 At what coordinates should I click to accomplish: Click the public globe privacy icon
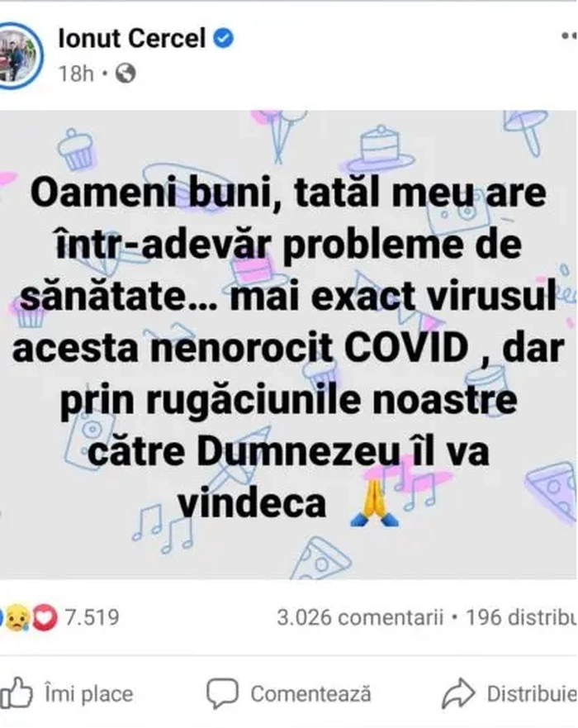coord(126,74)
